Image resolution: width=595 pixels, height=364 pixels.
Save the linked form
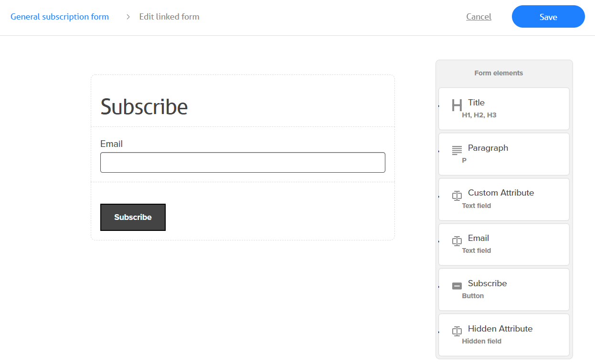coord(548,17)
